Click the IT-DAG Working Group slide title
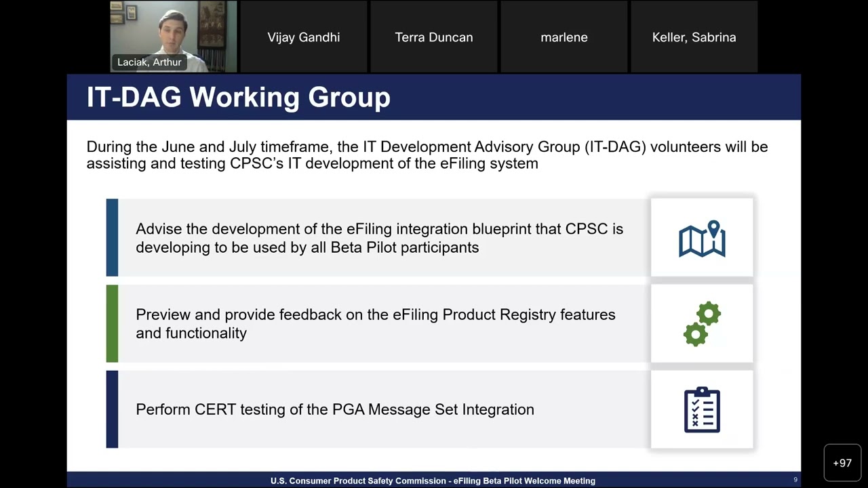Screen dimensions: 868x488 point(238,97)
